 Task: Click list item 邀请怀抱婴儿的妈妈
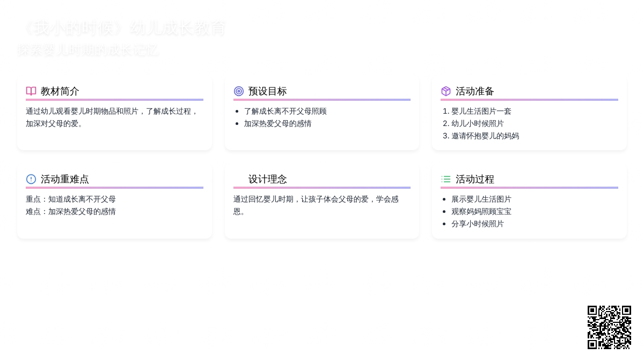(x=485, y=136)
